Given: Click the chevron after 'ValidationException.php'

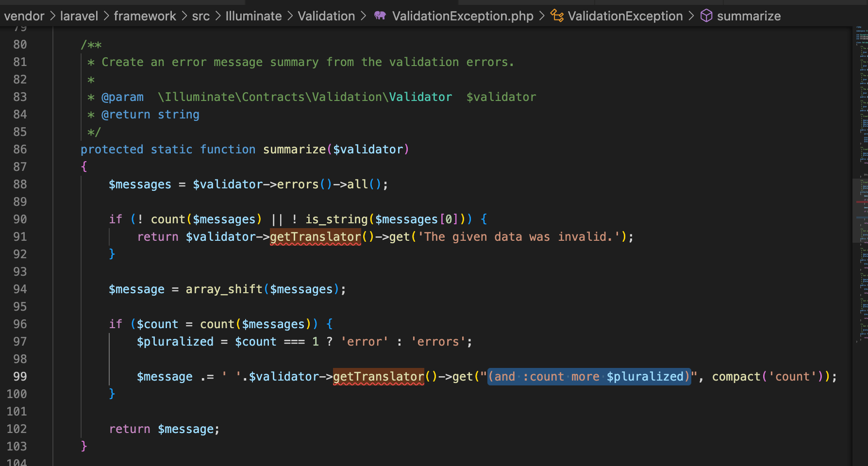Looking at the screenshot, I should pos(542,16).
